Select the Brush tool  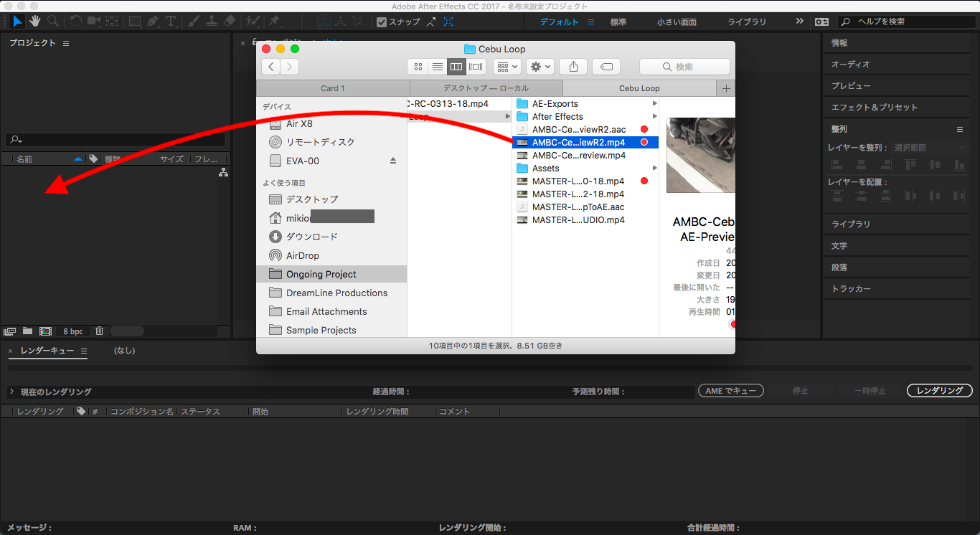(194, 22)
